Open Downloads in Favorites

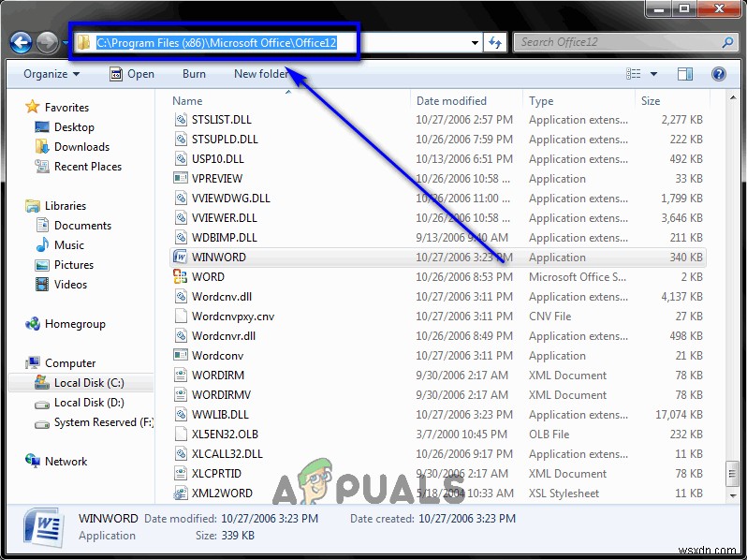(x=81, y=147)
